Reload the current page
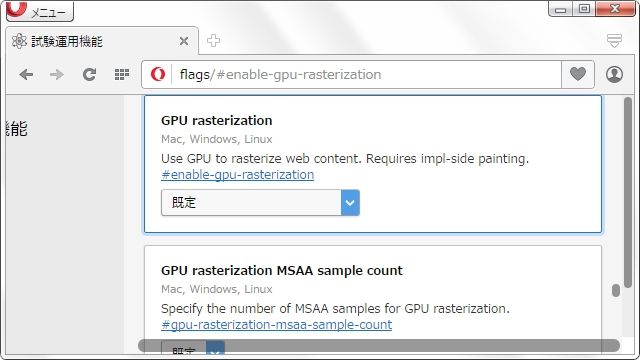640x360 pixels. click(x=89, y=74)
